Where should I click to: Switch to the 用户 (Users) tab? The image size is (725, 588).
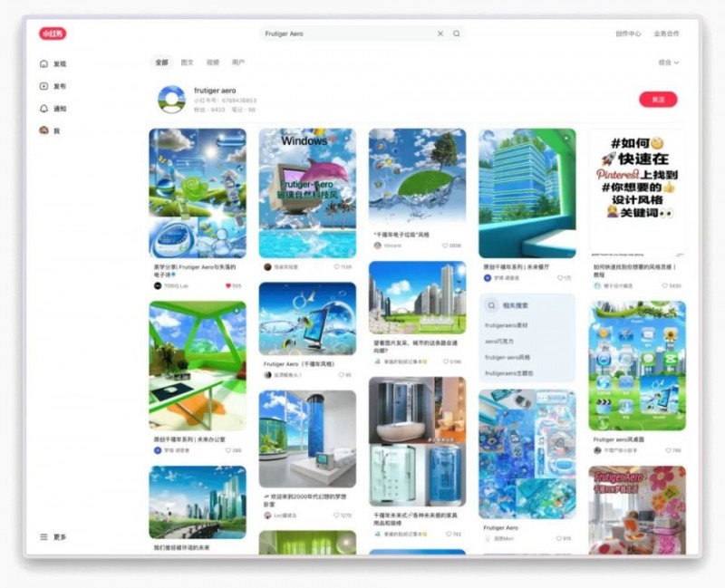tap(238, 63)
